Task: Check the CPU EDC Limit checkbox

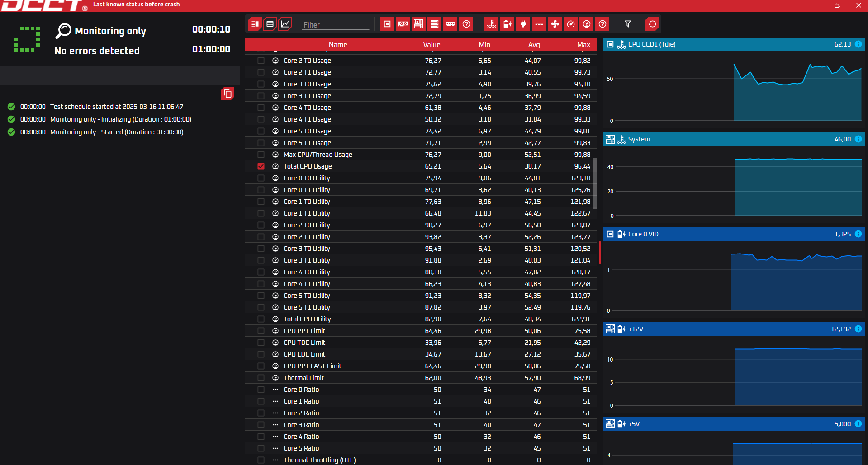Action: [x=261, y=354]
